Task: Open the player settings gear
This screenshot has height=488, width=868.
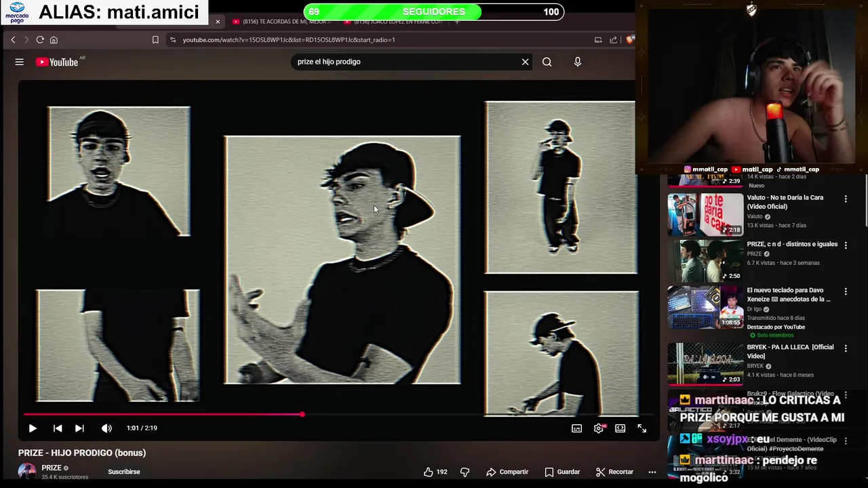Action: 599,428
